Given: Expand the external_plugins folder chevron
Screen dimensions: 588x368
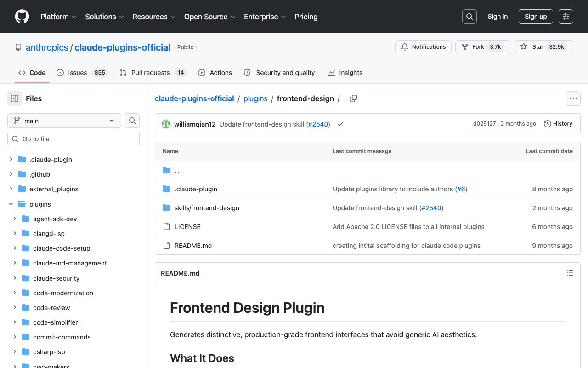Looking at the screenshot, I should point(11,189).
